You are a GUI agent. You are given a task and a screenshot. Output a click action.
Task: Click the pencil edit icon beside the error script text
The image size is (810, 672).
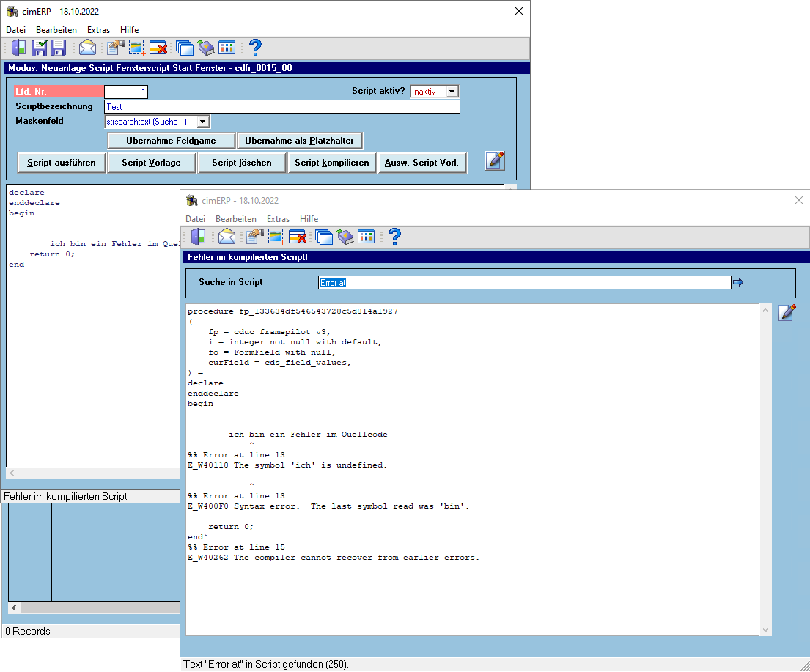point(787,312)
